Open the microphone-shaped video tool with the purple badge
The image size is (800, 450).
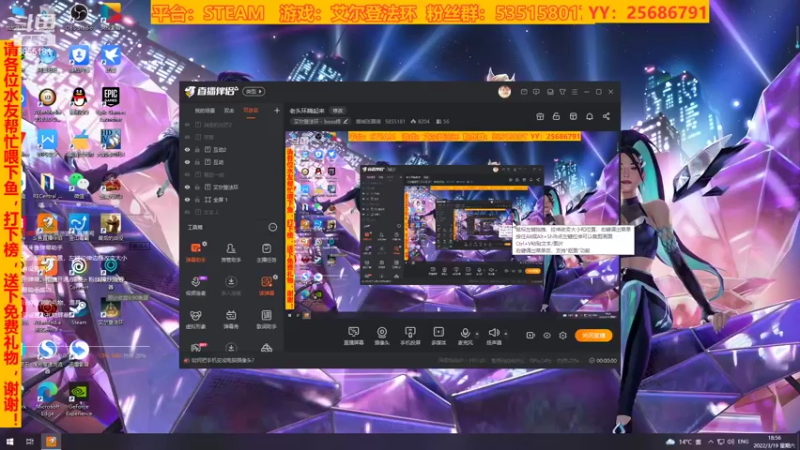tap(195, 285)
